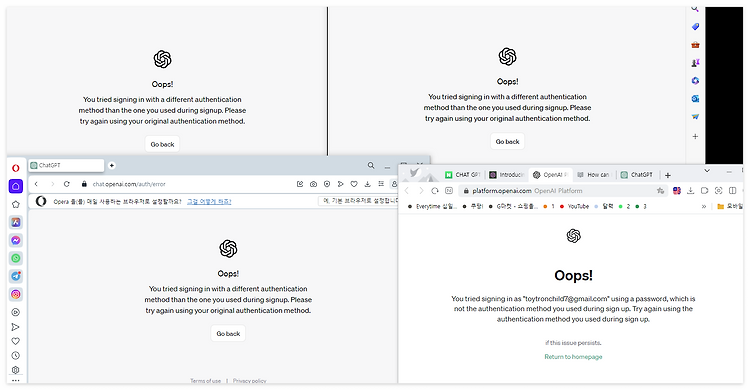
Task: Click the bookmark star in the right browser address bar
Action: 661,190
